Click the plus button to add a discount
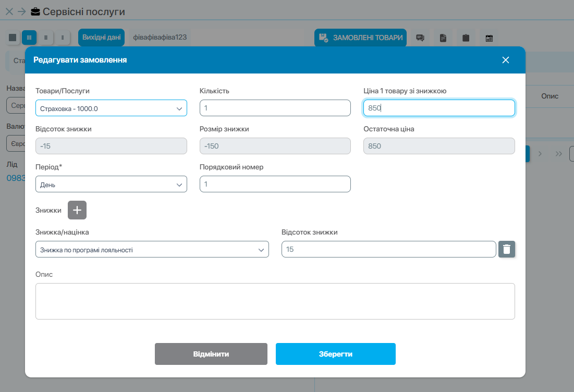The width and height of the screenshot is (574, 392). coord(77,210)
